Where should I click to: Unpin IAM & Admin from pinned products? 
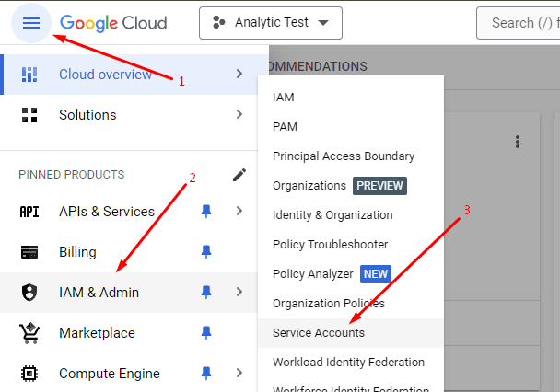click(x=206, y=292)
